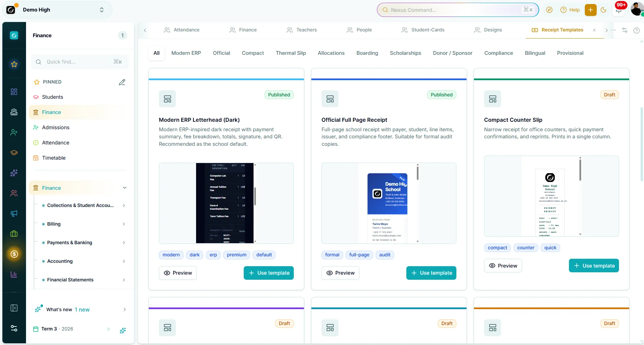Focus the Quick find sidebar field
The image size is (644, 345).
point(80,62)
